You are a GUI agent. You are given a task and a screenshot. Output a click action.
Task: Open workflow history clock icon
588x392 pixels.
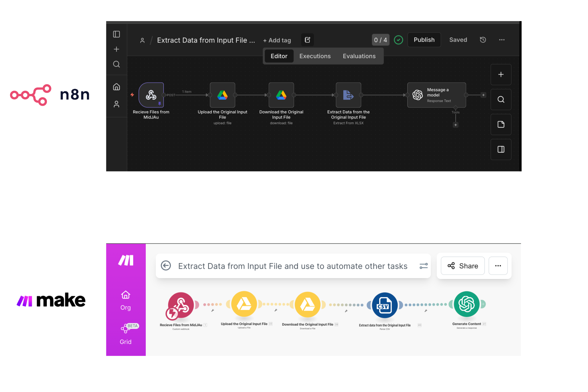coord(483,40)
